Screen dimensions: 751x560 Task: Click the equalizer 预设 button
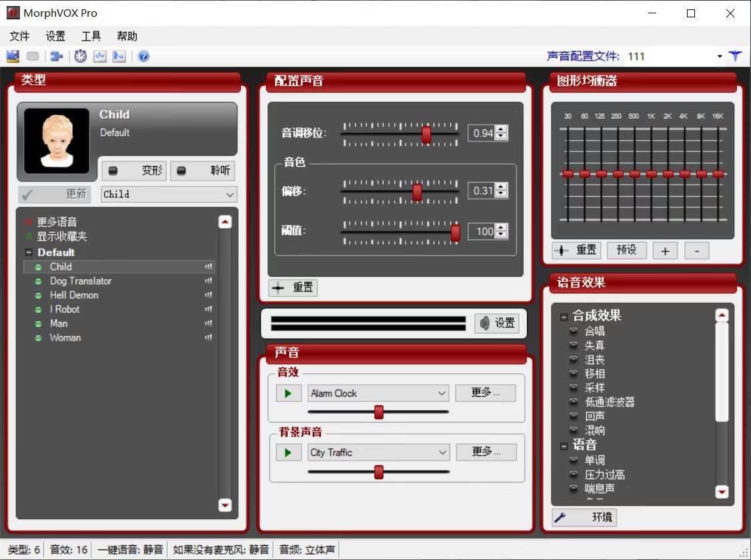click(x=627, y=250)
